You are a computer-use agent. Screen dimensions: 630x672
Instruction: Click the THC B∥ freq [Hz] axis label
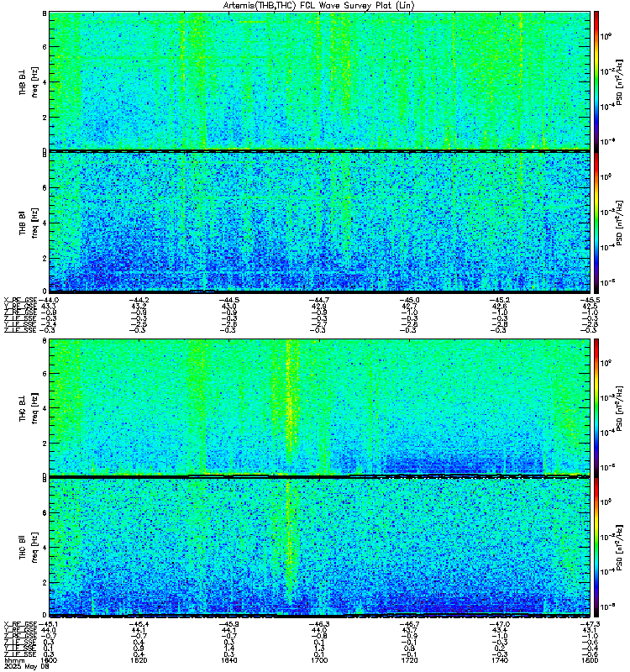29,548
